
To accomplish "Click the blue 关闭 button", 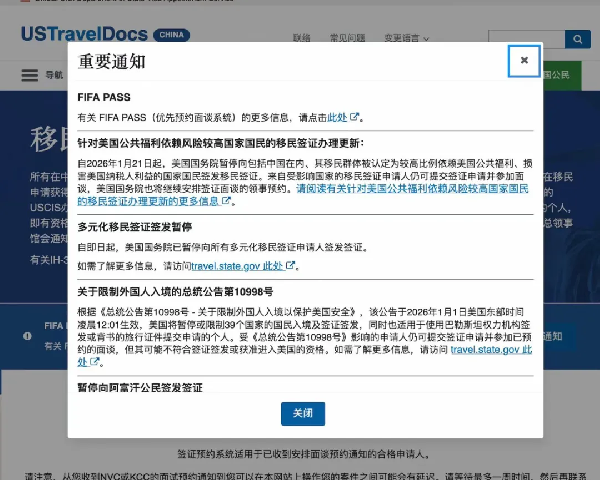I will (x=303, y=413).
